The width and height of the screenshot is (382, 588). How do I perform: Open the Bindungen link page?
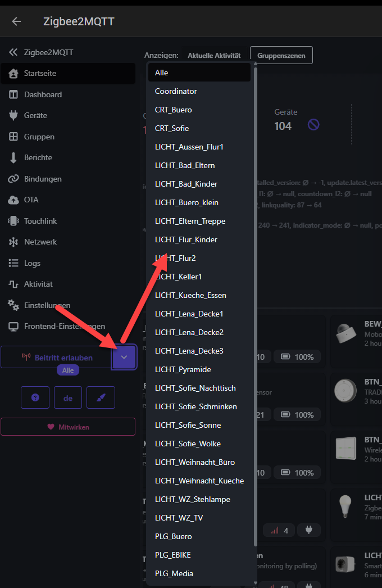[x=42, y=179]
